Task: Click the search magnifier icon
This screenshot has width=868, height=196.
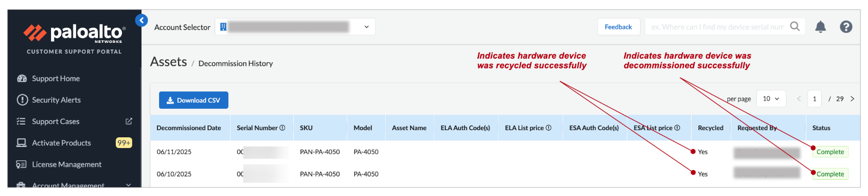Action: (x=795, y=26)
